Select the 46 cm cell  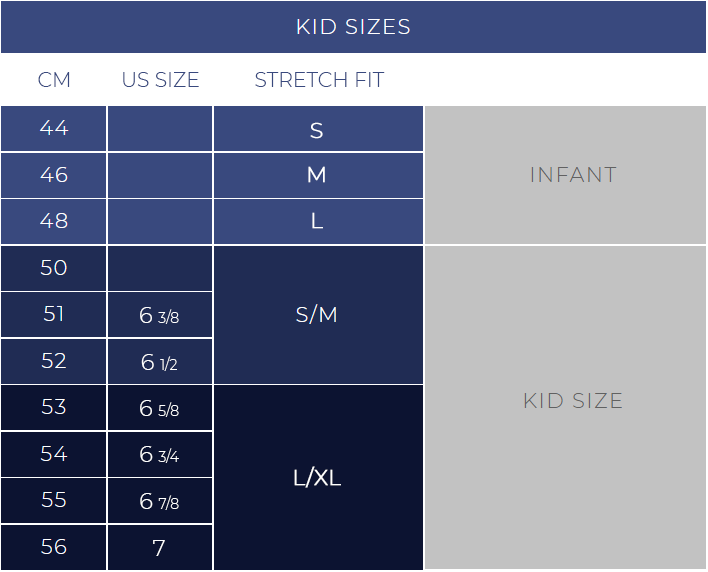coord(53,175)
